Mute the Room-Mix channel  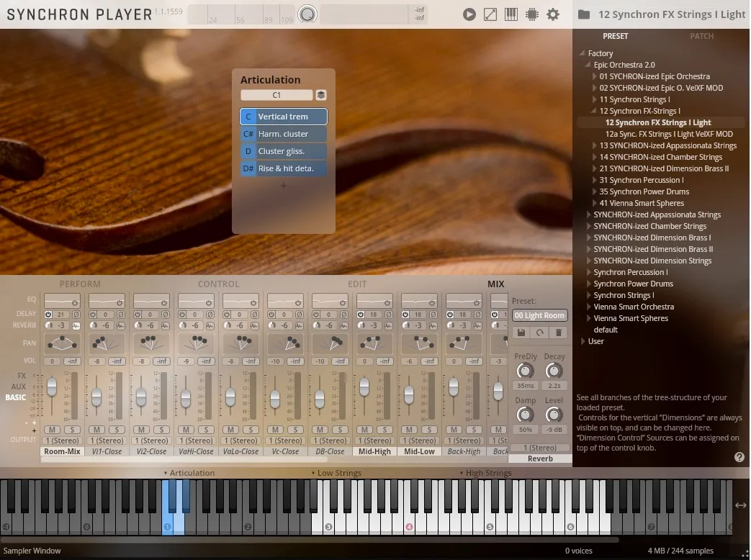click(53, 430)
